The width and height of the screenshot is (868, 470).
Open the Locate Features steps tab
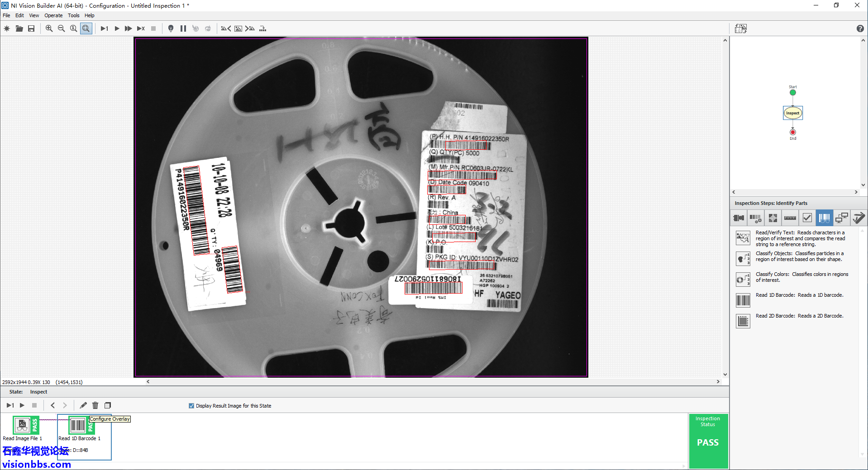pos(773,218)
